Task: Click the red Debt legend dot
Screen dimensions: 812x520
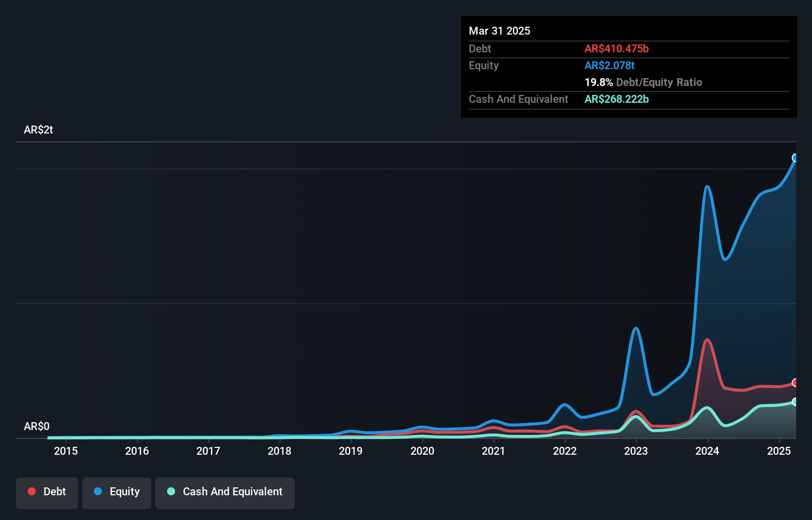Action: [32, 491]
